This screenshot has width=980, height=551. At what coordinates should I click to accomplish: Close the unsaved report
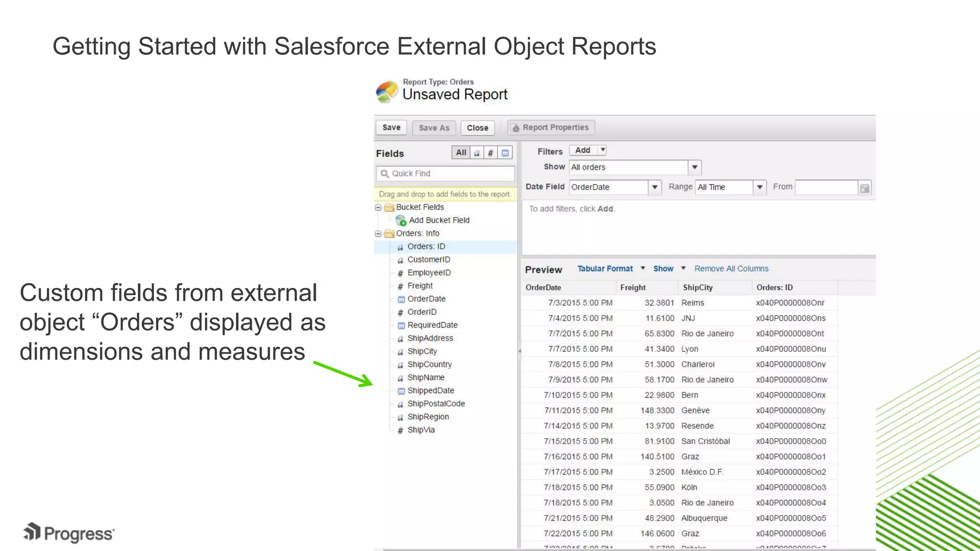point(478,128)
